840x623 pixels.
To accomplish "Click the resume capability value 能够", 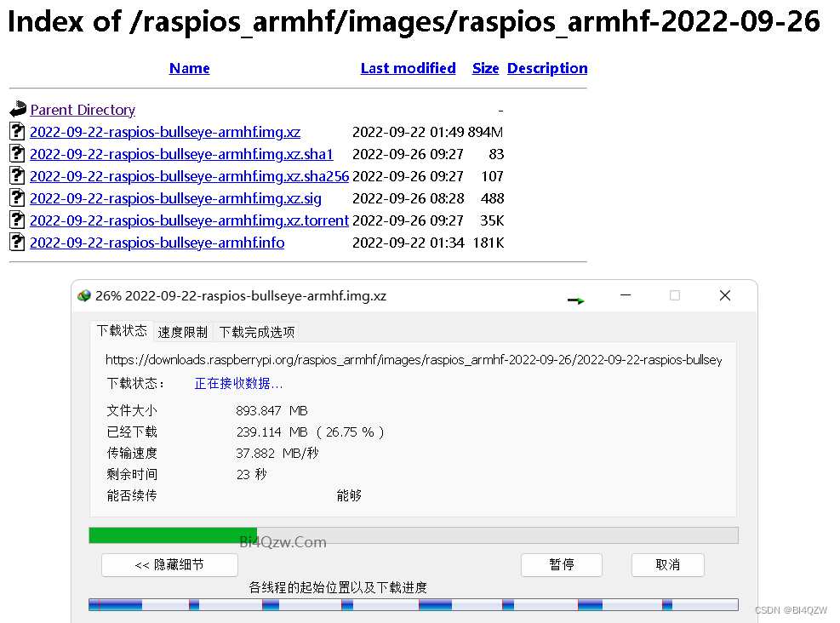I will tap(349, 495).
